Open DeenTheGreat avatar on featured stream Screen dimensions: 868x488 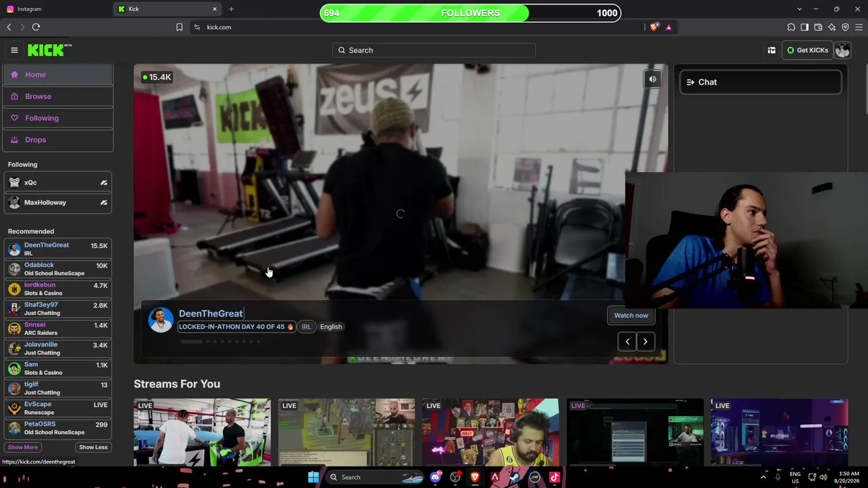click(x=161, y=320)
